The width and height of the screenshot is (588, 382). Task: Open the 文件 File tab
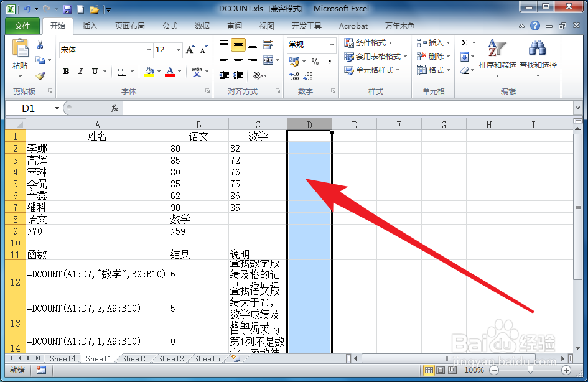(22, 26)
